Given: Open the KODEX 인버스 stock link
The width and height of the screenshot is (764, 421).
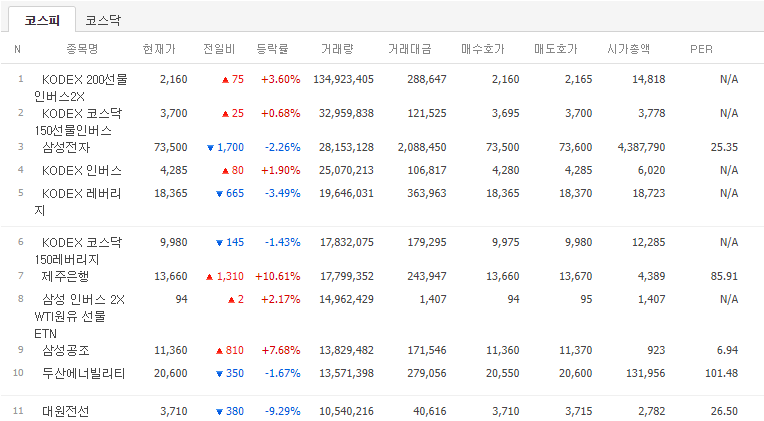Looking at the screenshot, I should (81, 171).
